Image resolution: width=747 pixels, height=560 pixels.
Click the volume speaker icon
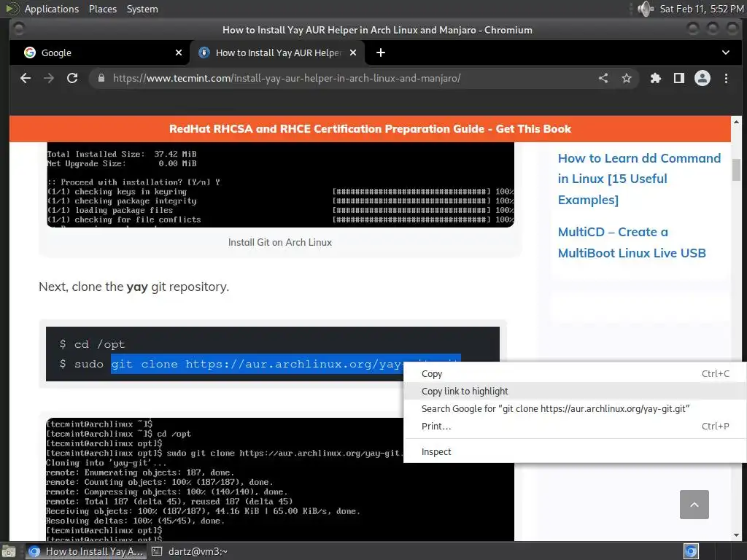[x=646, y=9]
